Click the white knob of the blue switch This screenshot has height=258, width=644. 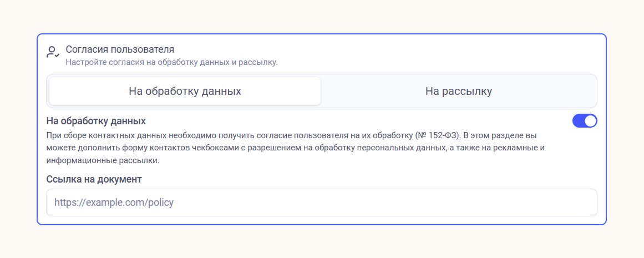click(x=590, y=121)
